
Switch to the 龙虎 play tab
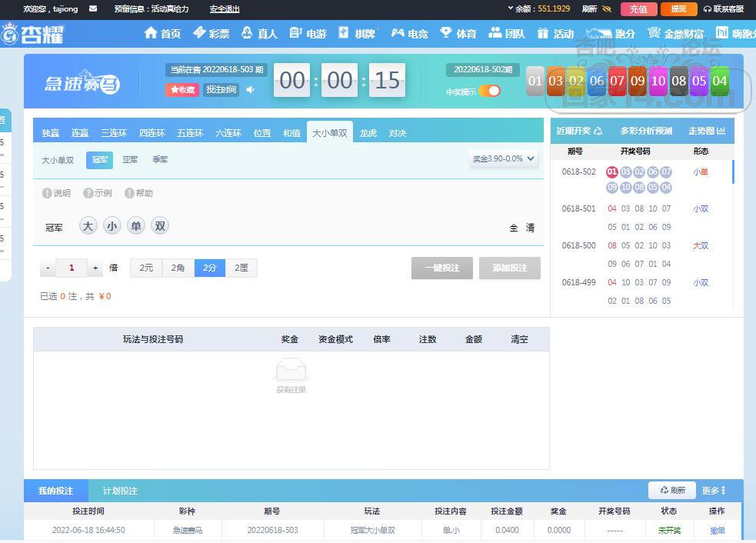click(368, 133)
